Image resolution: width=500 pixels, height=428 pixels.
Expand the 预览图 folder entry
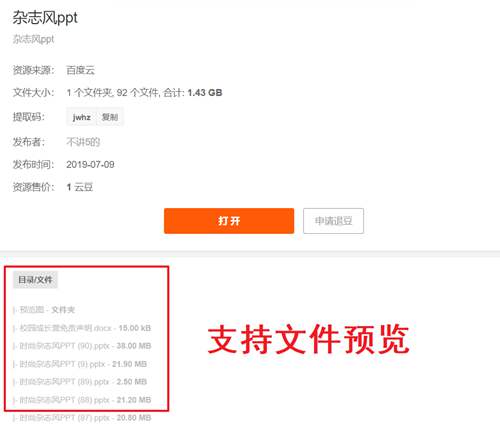(44, 310)
